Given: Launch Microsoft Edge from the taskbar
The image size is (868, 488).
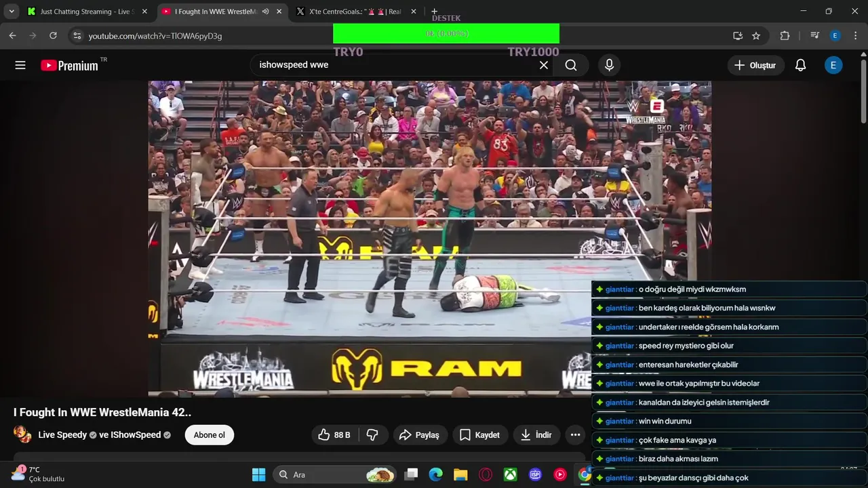Looking at the screenshot, I should [x=435, y=474].
